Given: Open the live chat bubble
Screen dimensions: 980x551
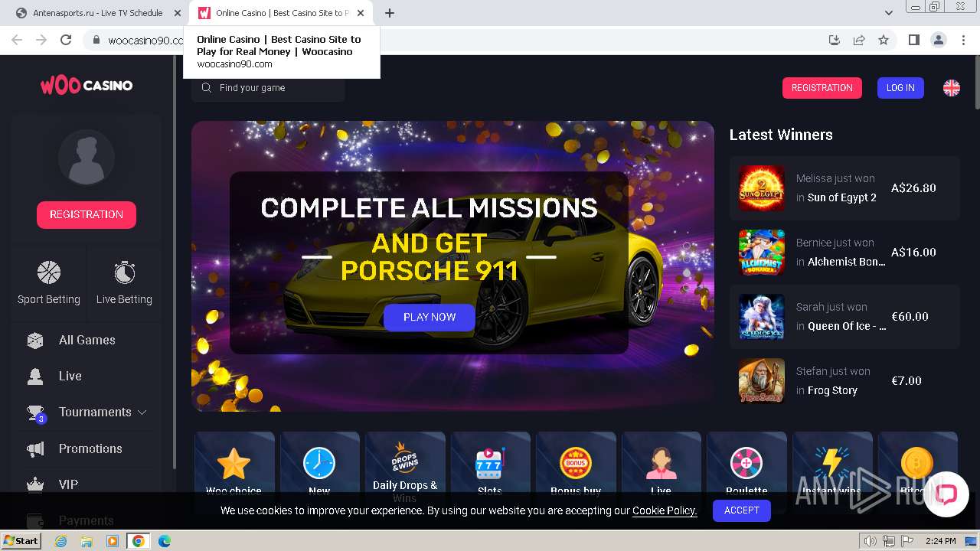Looking at the screenshot, I should click(x=946, y=494).
